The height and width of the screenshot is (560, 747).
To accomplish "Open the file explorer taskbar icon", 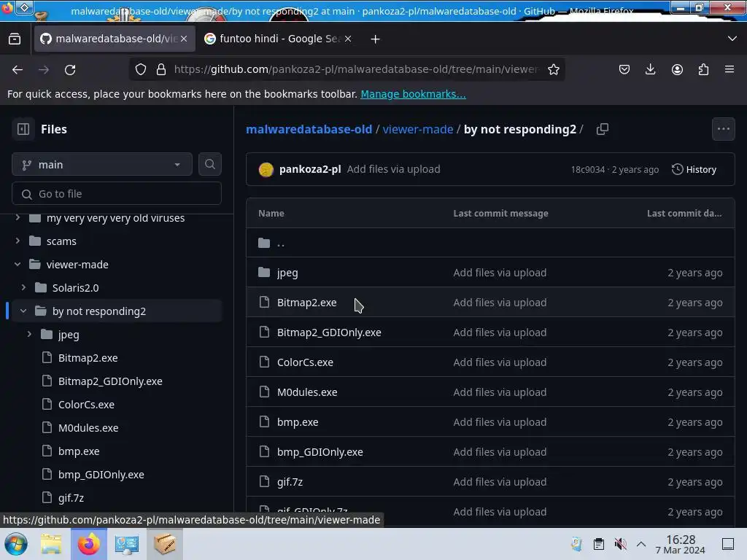I will 51,544.
